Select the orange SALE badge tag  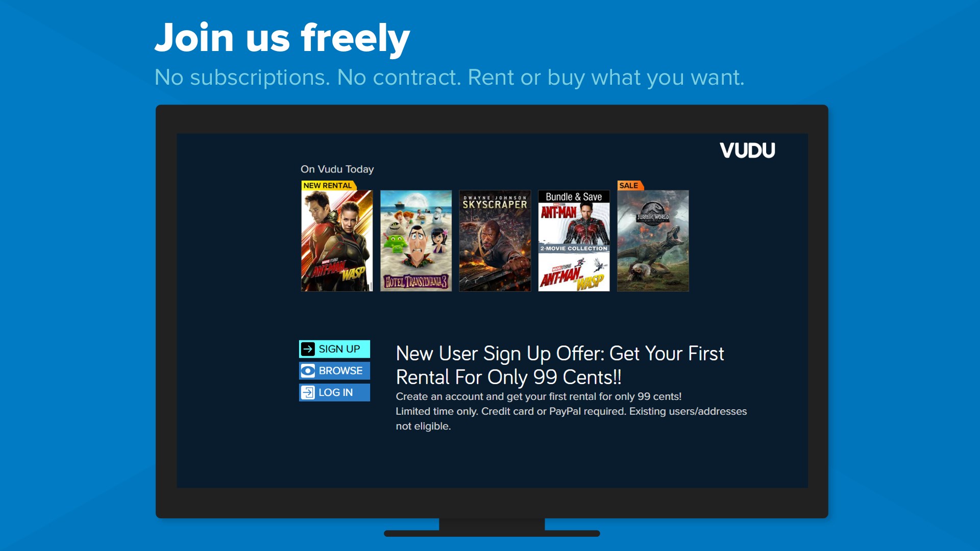pyautogui.click(x=630, y=186)
